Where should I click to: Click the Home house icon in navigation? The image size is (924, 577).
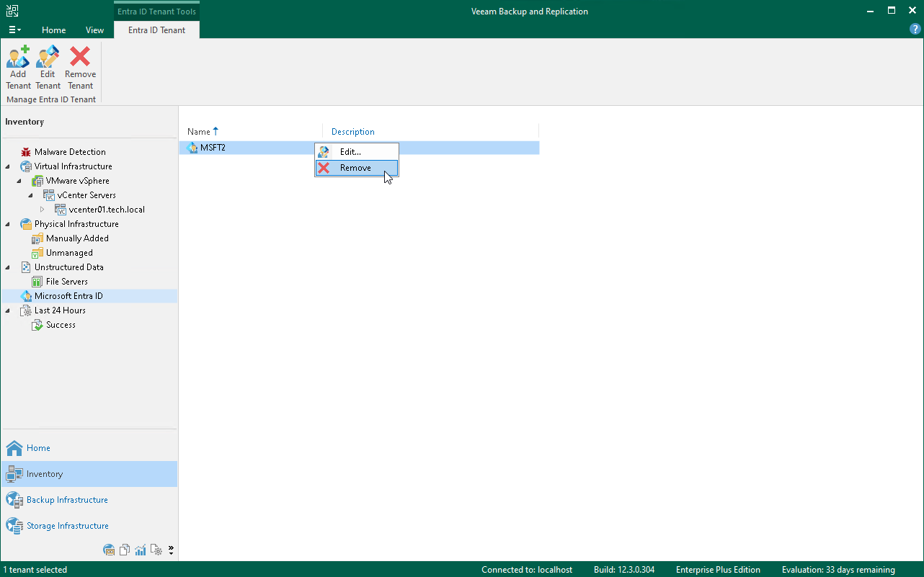14,448
